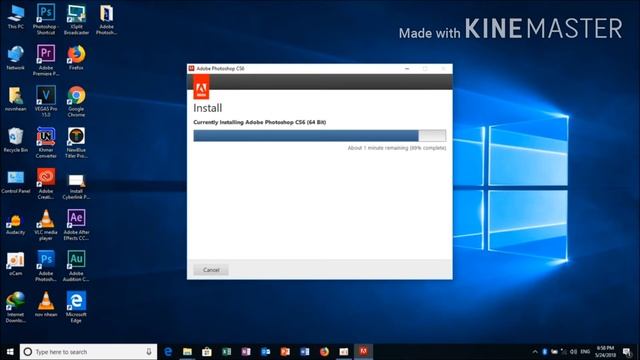Image resolution: width=640 pixels, height=360 pixels.
Task: Open Word from the taskbar
Action: 305,351
